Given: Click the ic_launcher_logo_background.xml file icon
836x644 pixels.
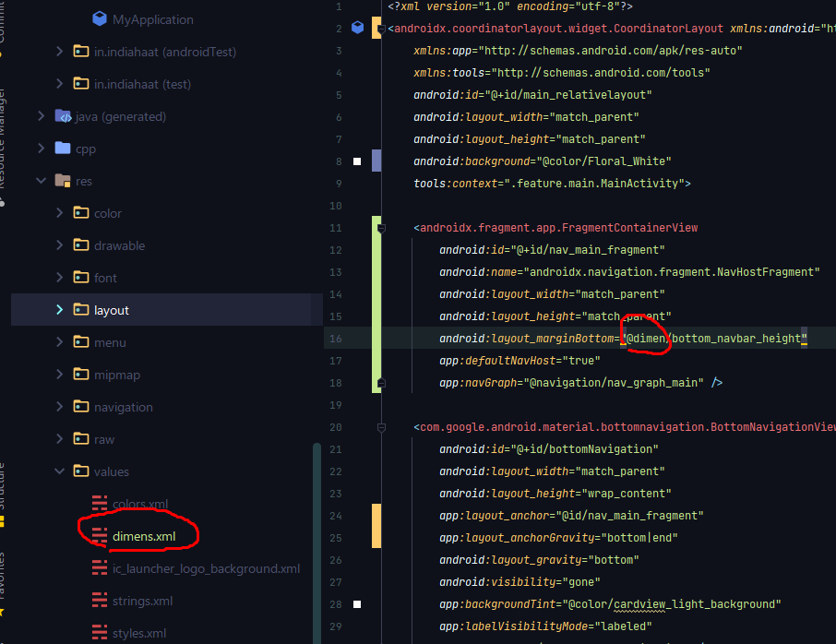Looking at the screenshot, I should (x=100, y=568).
